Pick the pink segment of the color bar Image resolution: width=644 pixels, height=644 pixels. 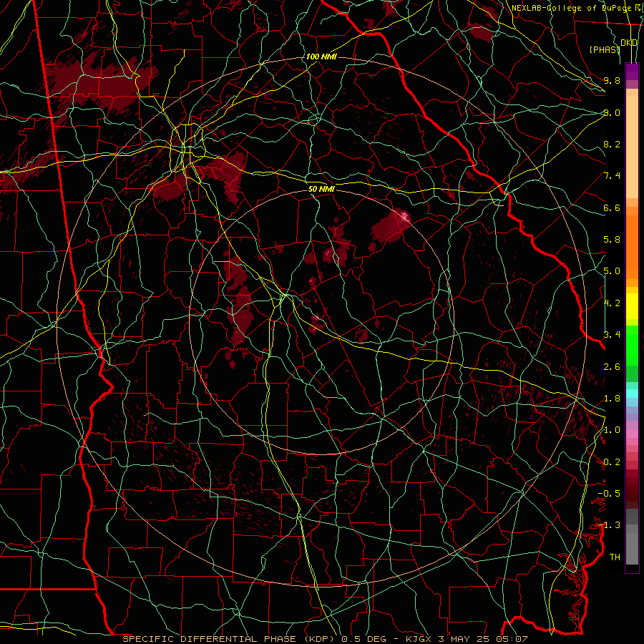pos(632,434)
